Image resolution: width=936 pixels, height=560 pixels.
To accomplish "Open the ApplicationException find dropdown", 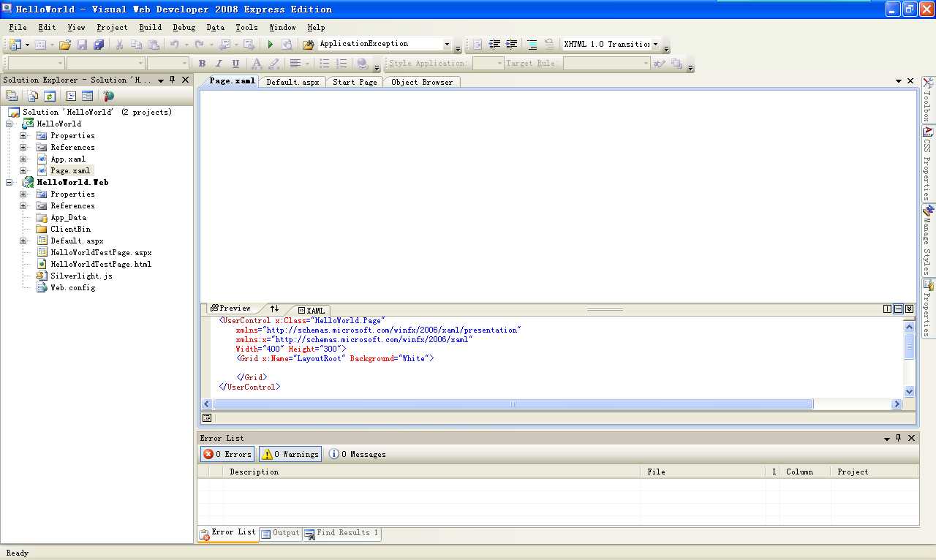I will click(x=447, y=45).
